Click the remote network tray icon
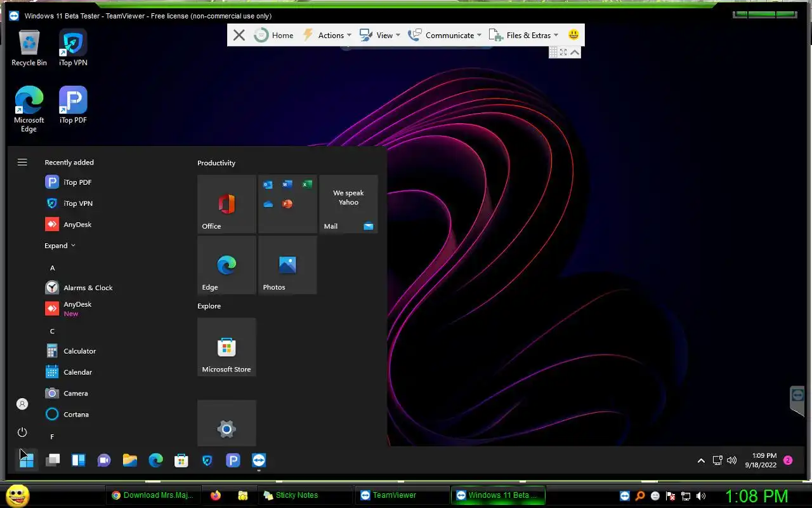Screen dimensions: 812x508 coord(717,460)
